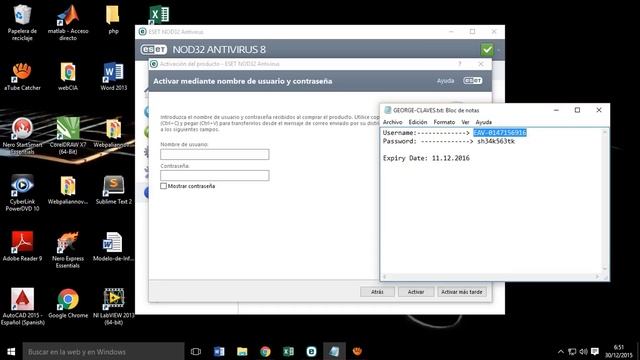
Task: Click the question mark help button in dialog title
Action: tap(460, 64)
